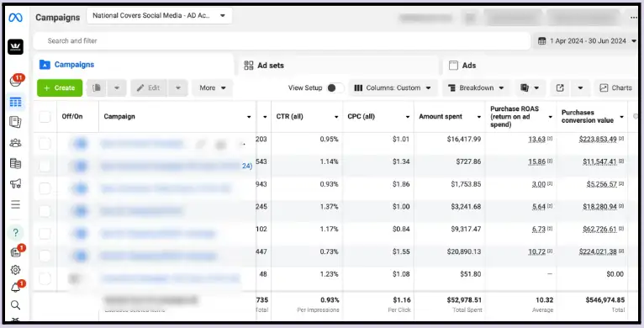This screenshot has height=328, width=644.
Task: Tick checkbox of the $16,417.99 campaign row
Action: click(x=45, y=144)
